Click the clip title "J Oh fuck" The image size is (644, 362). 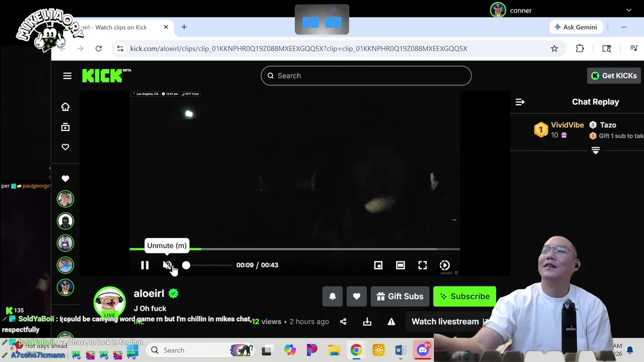click(150, 308)
